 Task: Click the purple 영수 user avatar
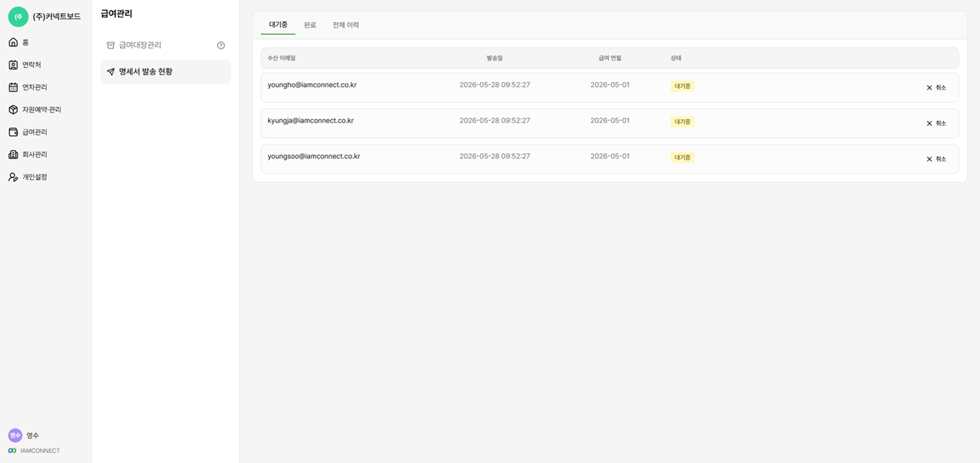click(x=15, y=435)
